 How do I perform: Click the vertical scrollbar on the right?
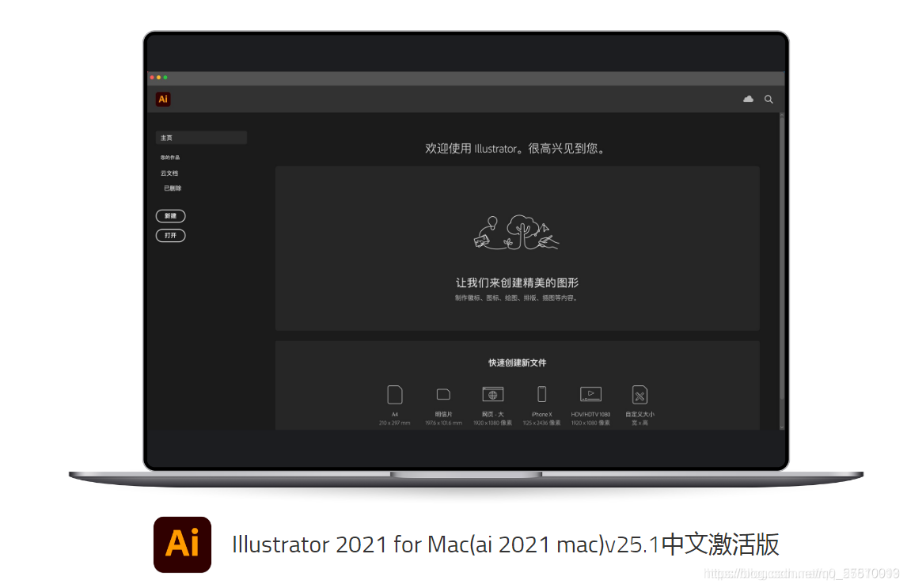pos(782,257)
